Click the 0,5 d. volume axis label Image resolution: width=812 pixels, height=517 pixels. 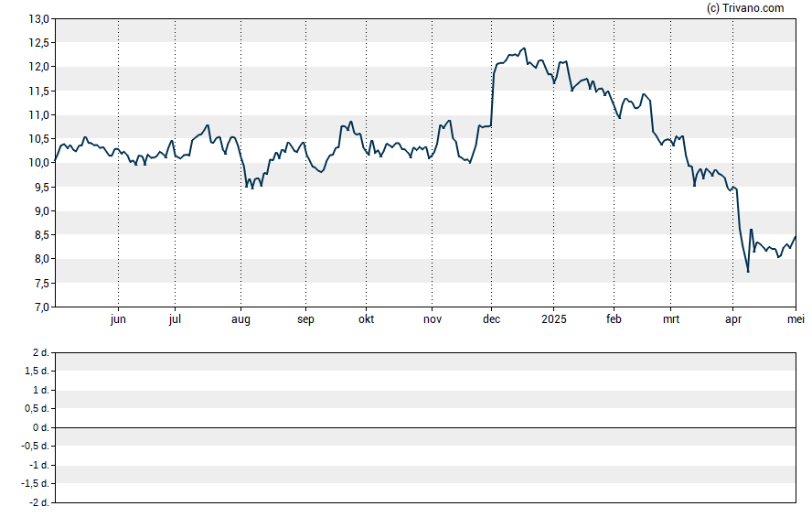click(37, 409)
